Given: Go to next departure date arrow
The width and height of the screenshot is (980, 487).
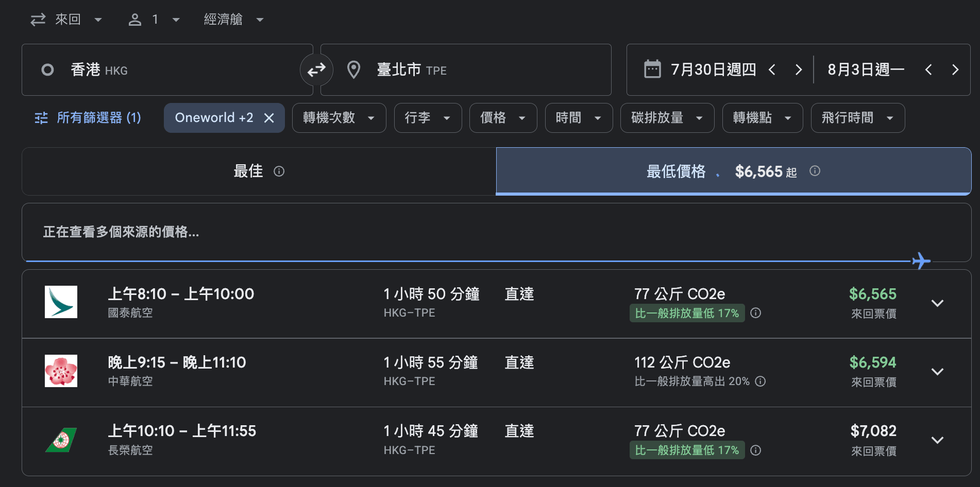Looking at the screenshot, I should (x=799, y=69).
